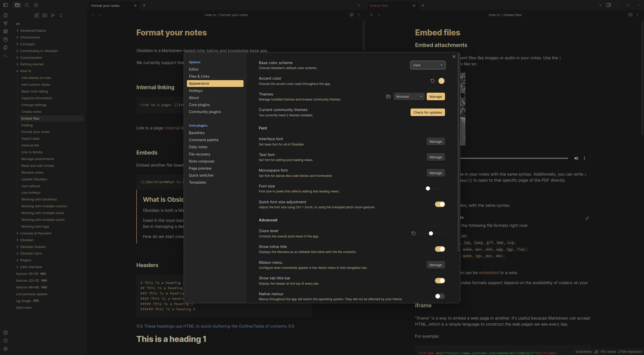Image resolution: width=644 pixels, height=355 pixels.
Task: Open quick switcher ribbon icon
Action: coord(6,15)
